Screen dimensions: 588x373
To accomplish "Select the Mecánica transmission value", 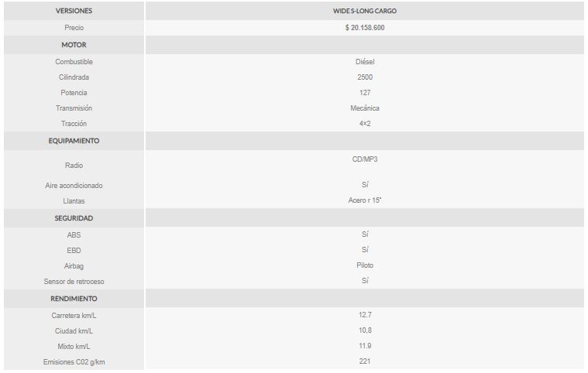I will click(x=365, y=108).
